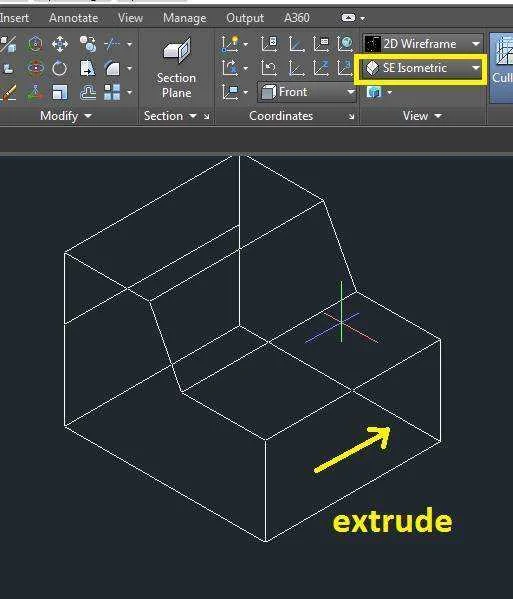The width and height of the screenshot is (513, 599).
Task: Select the 3D Scale gizmo tool
Action: tap(35, 92)
